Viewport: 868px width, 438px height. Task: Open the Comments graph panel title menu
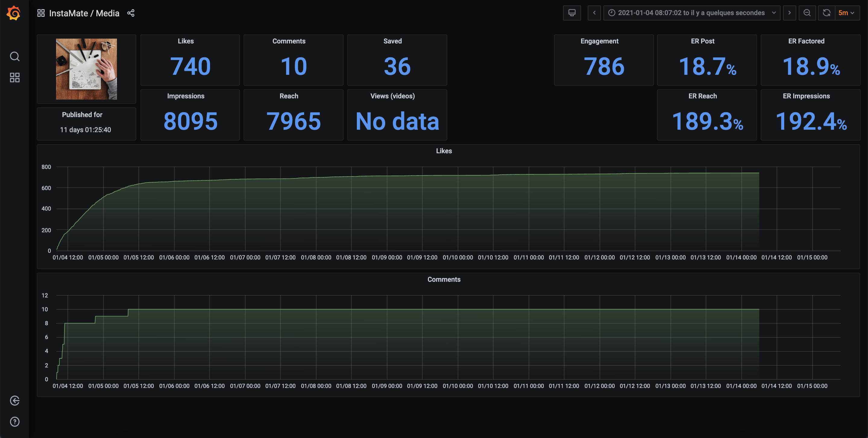tap(444, 280)
